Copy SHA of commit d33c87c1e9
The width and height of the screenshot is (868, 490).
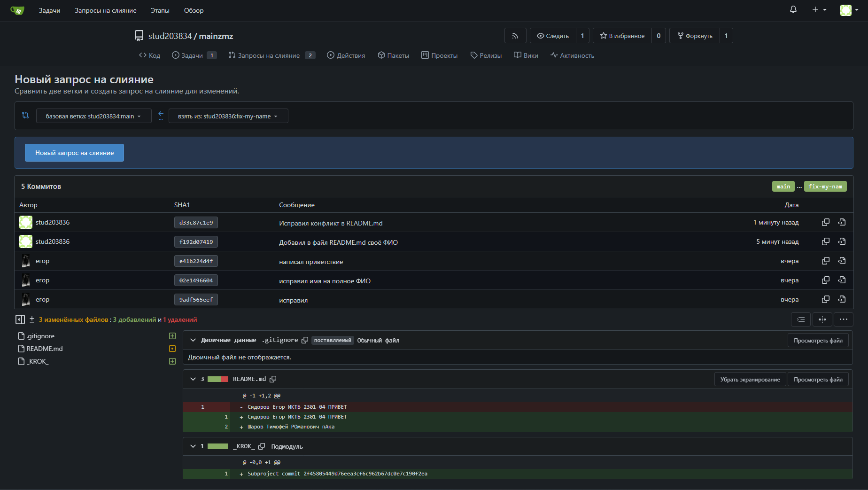(x=825, y=222)
